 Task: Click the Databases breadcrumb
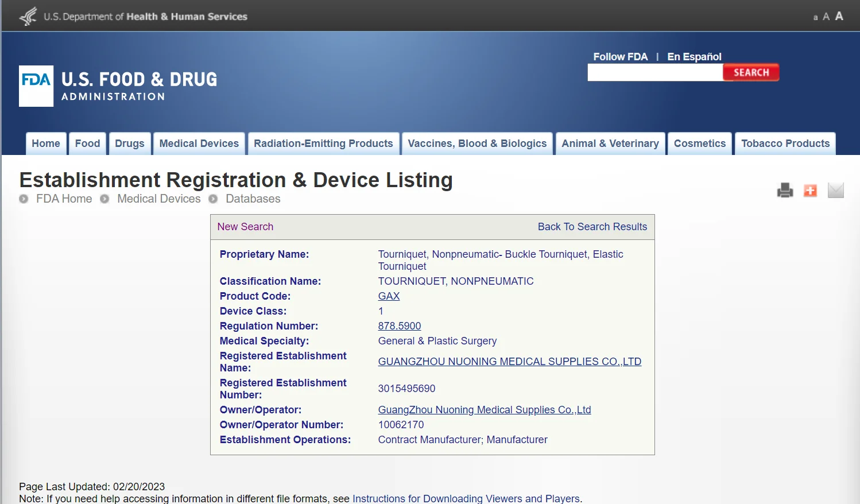point(253,199)
